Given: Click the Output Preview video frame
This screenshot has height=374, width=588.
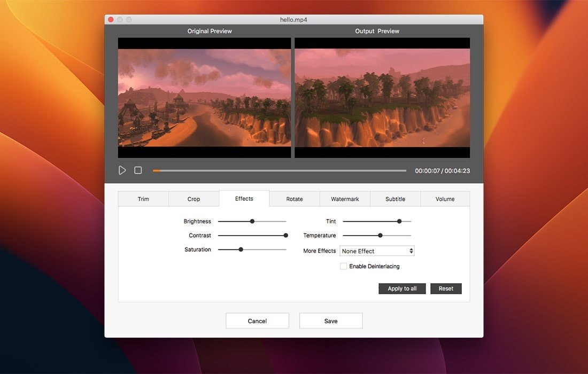Looking at the screenshot, I should [x=382, y=98].
